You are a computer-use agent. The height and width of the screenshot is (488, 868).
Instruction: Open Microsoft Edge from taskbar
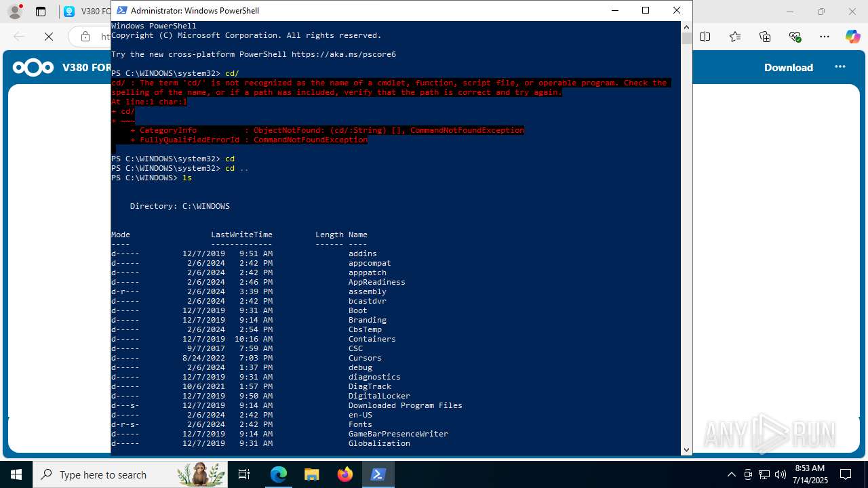click(279, 474)
